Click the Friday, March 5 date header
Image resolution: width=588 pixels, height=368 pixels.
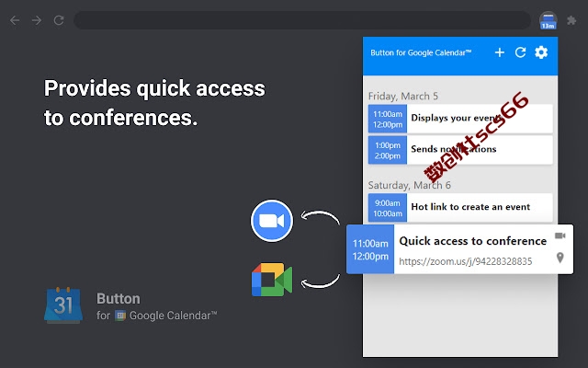coord(402,96)
